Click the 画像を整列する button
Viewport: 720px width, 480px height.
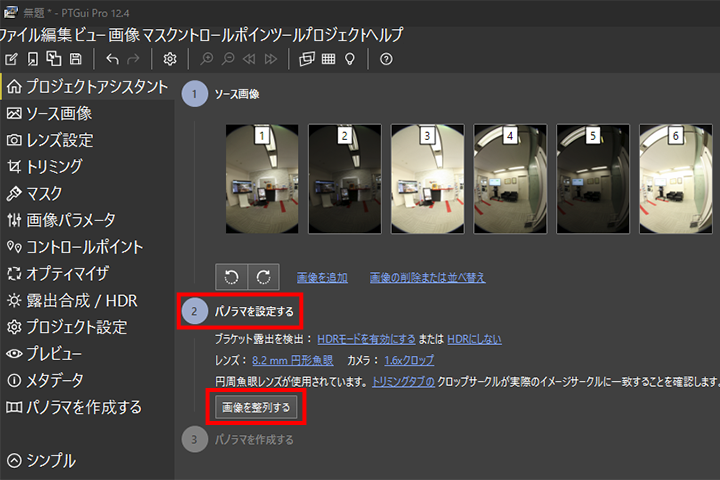point(256,407)
